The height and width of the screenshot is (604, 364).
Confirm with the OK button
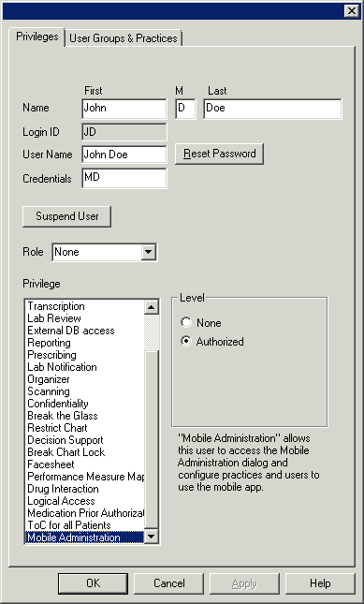(94, 583)
